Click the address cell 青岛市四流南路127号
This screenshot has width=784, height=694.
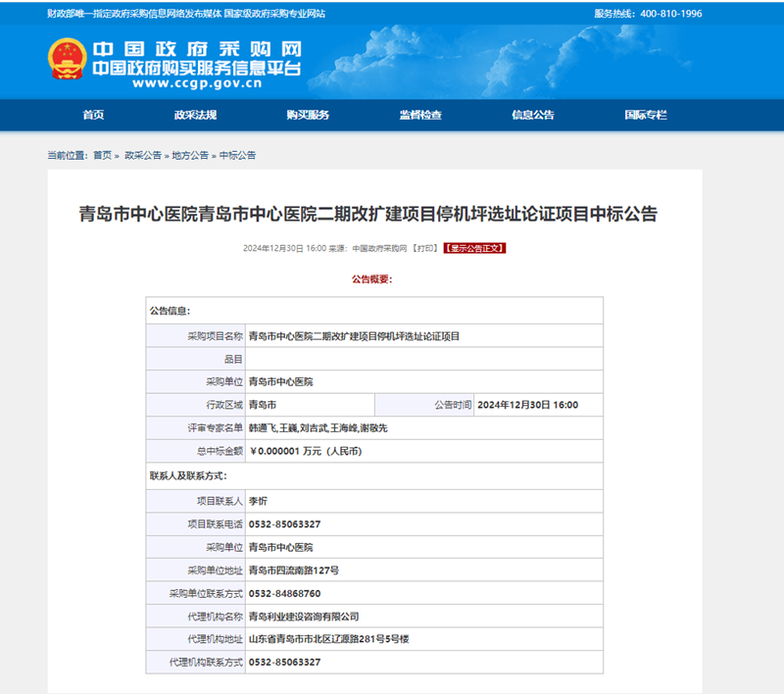tap(294, 570)
